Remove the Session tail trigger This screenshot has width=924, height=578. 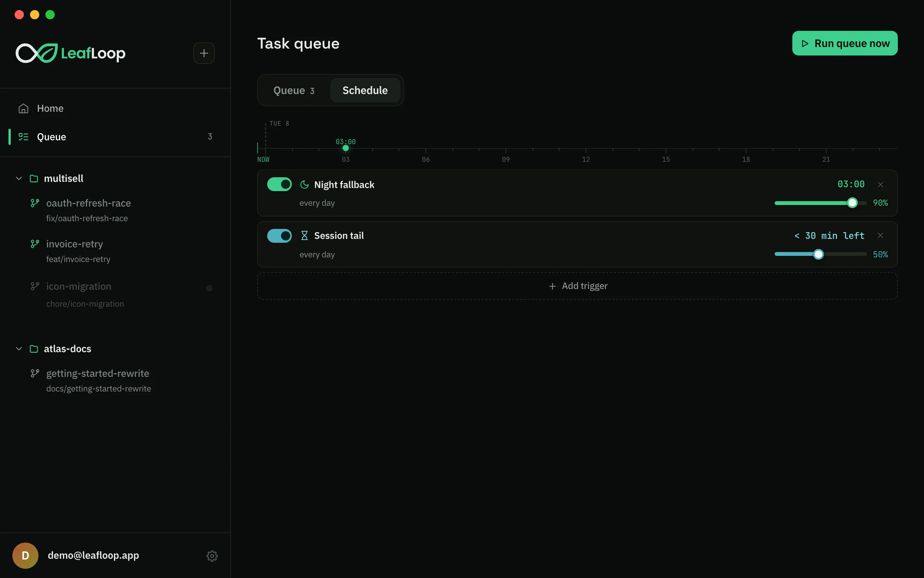[880, 235]
